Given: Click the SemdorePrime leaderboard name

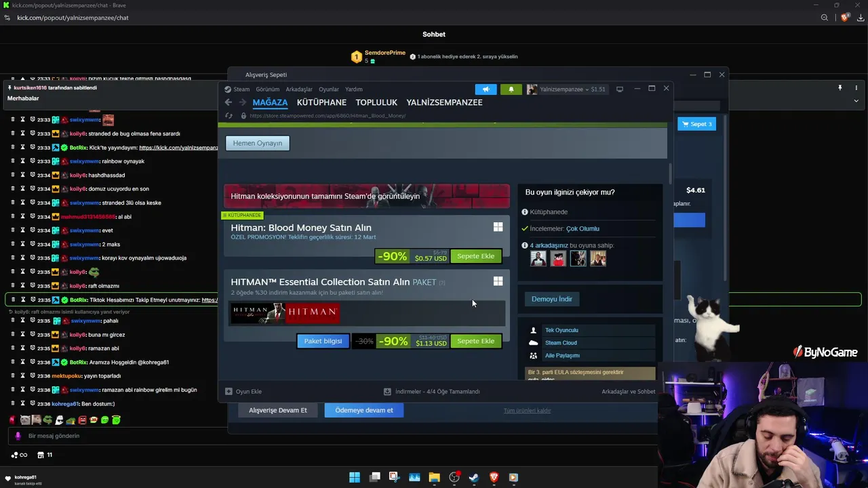Looking at the screenshot, I should [385, 53].
